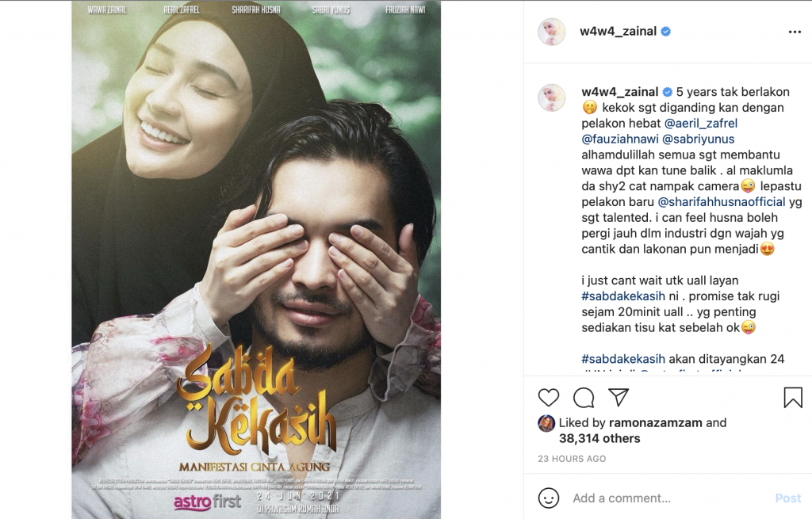
Task: Open the three-dot more options menu
Action: click(795, 32)
